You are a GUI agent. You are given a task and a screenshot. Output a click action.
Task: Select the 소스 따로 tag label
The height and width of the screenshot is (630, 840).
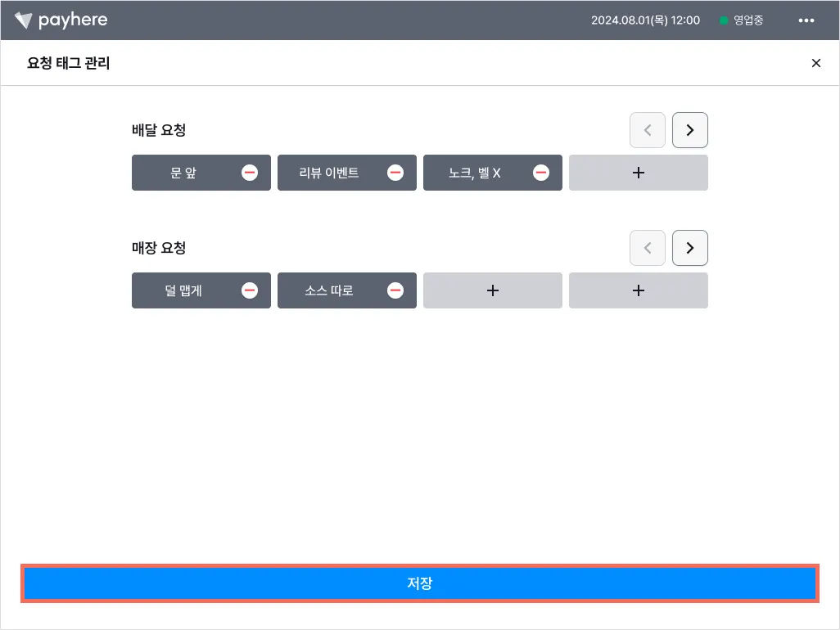(x=329, y=290)
